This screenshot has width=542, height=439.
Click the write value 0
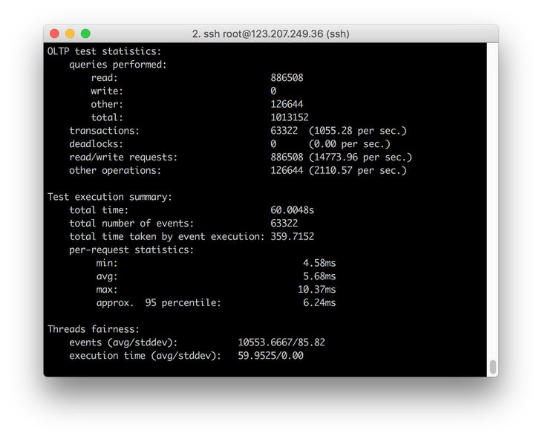273,91
